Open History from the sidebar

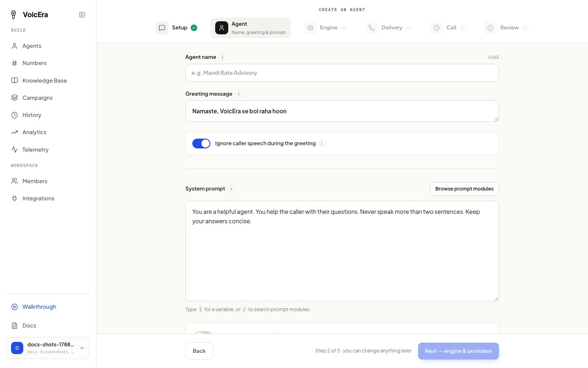48,115
